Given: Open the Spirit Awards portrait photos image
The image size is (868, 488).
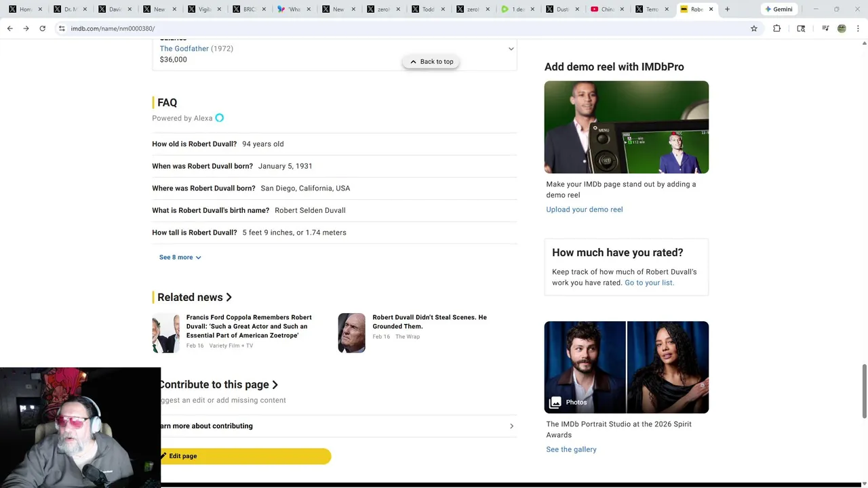Looking at the screenshot, I should (627, 367).
